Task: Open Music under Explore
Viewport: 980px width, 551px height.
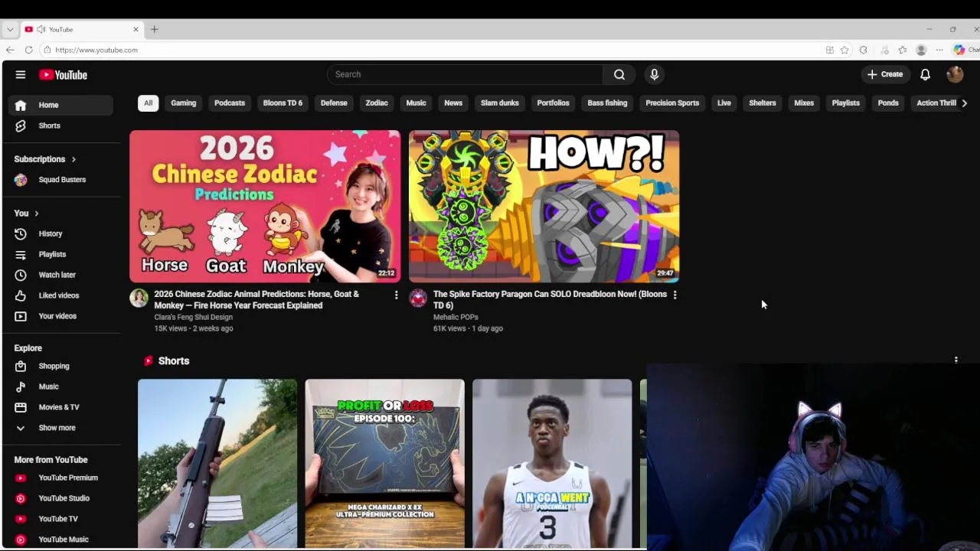Action: click(x=60, y=386)
